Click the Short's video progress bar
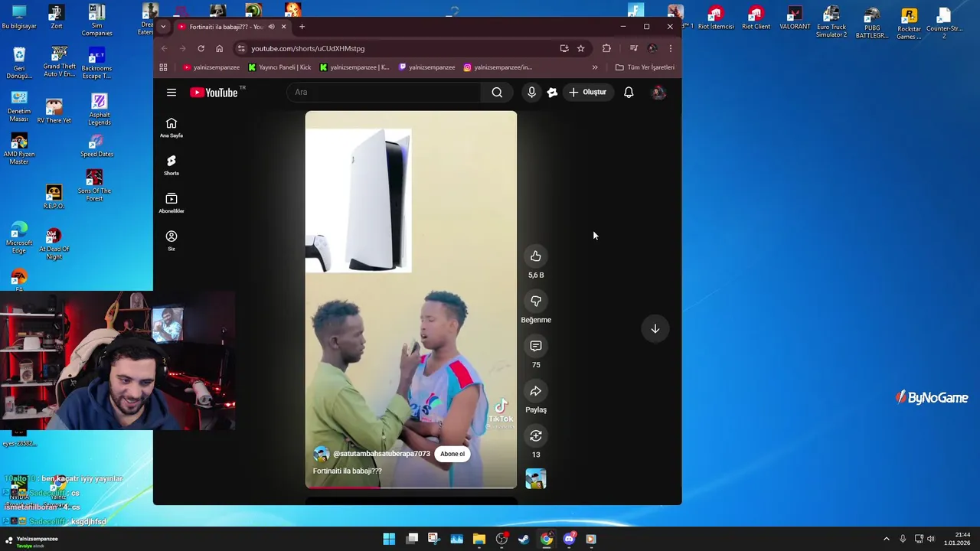This screenshot has width=980, height=551. (x=411, y=487)
